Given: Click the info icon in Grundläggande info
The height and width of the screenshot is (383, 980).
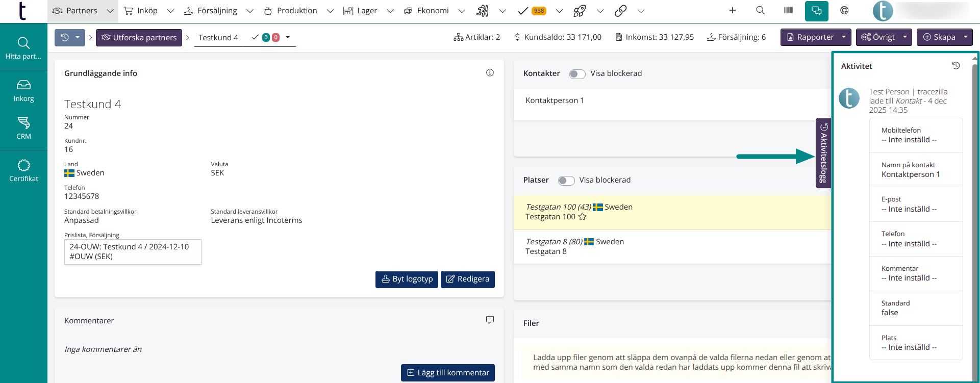Looking at the screenshot, I should (490, 73).
